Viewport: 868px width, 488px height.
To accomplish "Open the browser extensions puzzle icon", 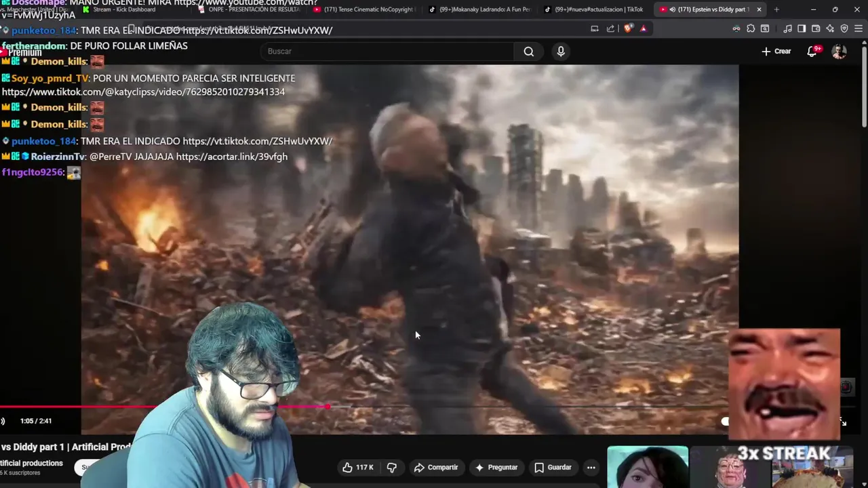I will click(x=751, y=28).
